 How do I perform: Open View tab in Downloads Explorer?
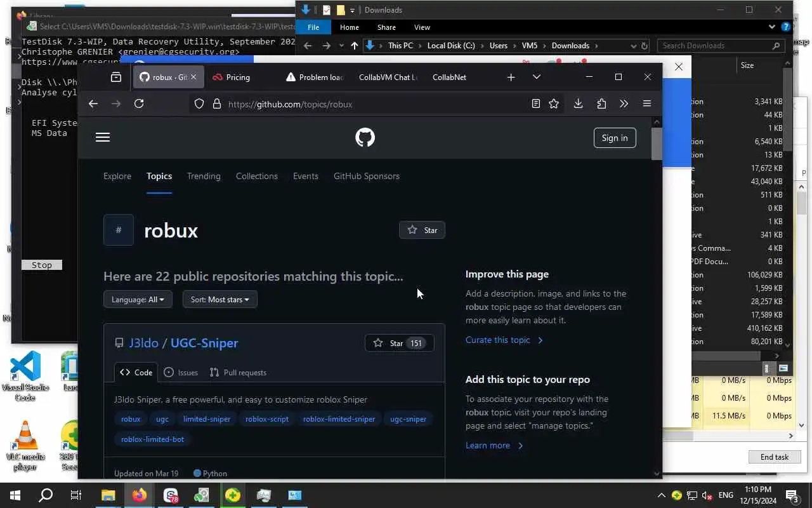(x=422, y=27)
